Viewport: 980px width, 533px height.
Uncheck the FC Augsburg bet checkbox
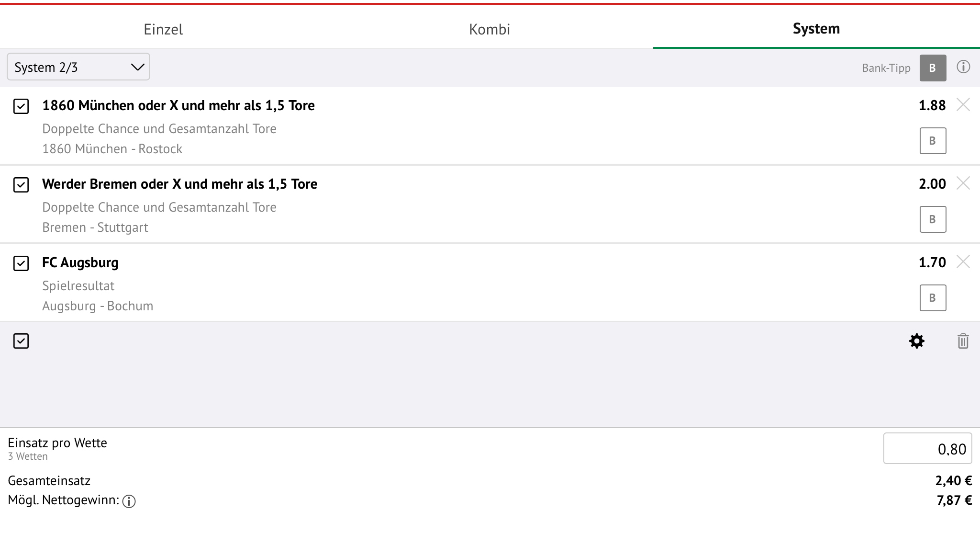21,263
